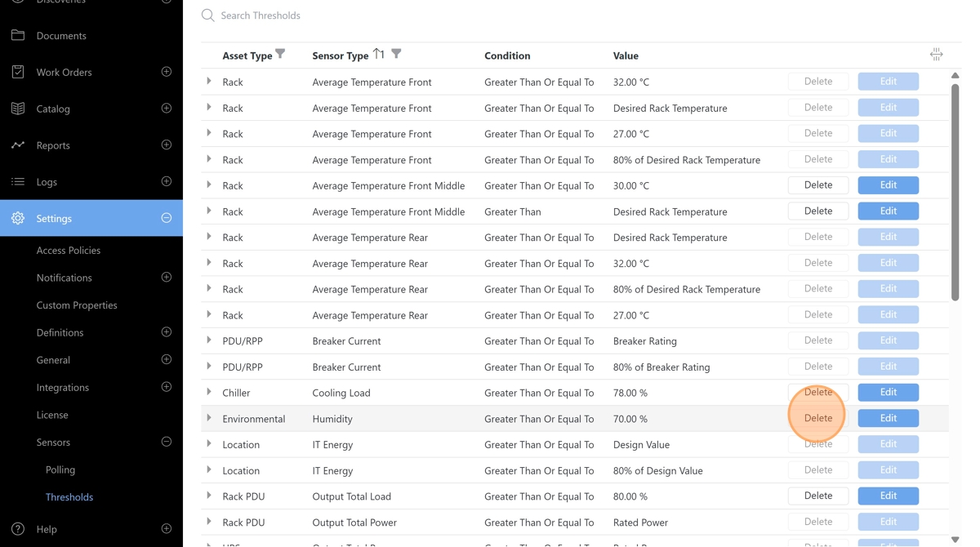Open the Polling settings page
Screen dimensions: 980x547
click(60, 469)
